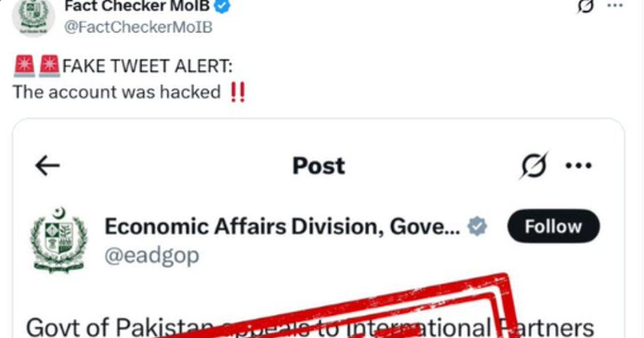Open the Fact Checker MoIB profile avatar

point(33,16)
